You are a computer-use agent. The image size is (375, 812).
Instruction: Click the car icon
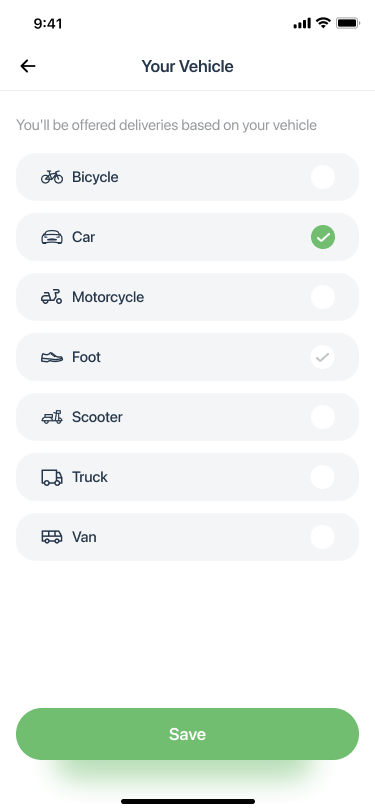pos(52,237)
